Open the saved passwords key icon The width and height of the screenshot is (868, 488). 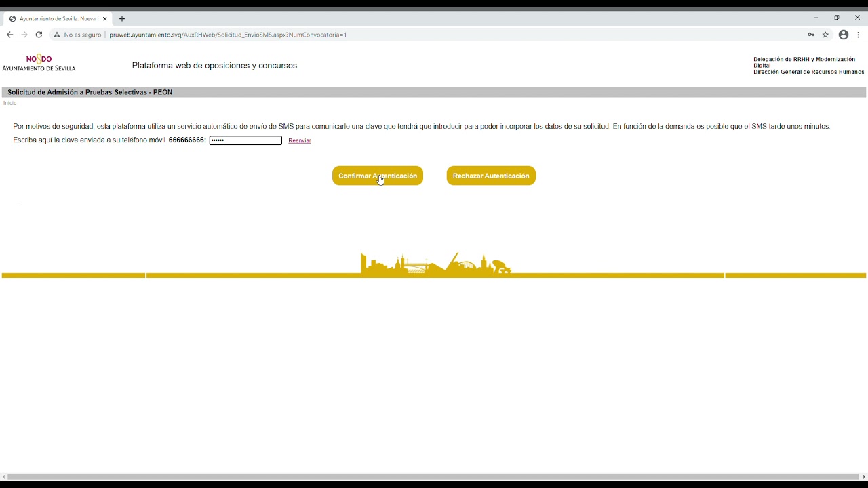(811, 35)
